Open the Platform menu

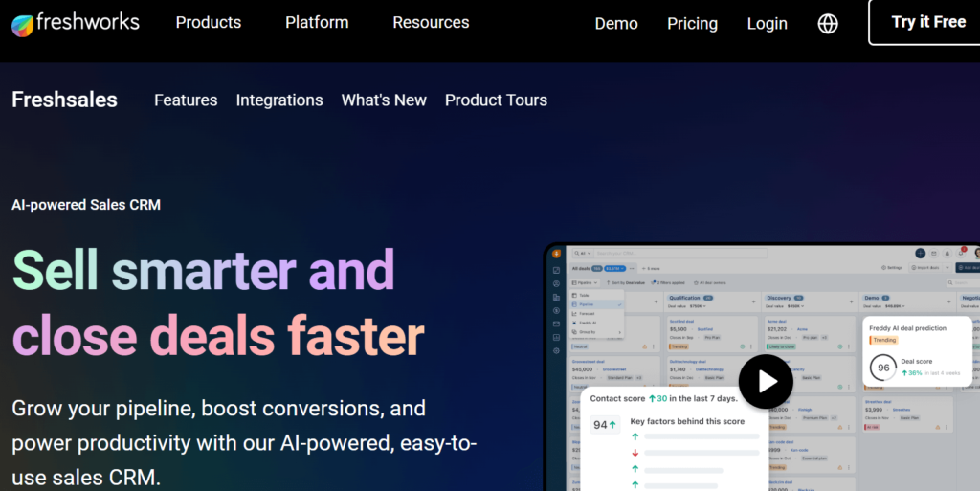(x=317, y=22)
